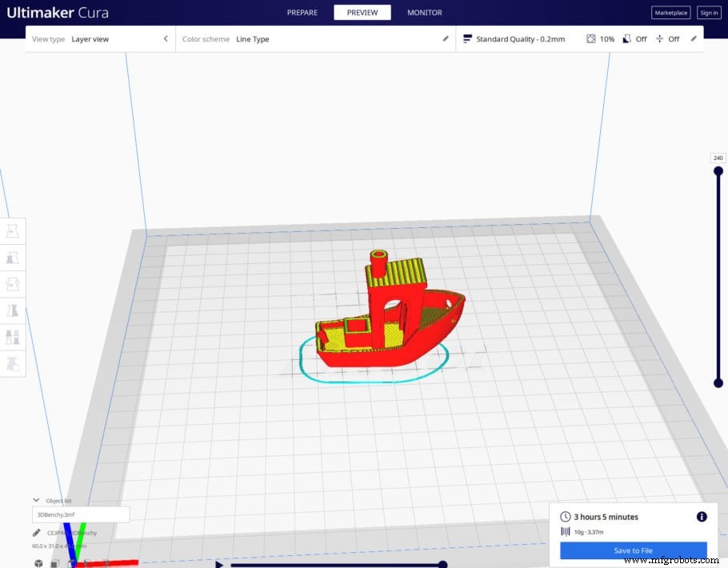Select the Move tool
Image resolution: width=728 pixels, height=568 pixels.
coord(12,230)
